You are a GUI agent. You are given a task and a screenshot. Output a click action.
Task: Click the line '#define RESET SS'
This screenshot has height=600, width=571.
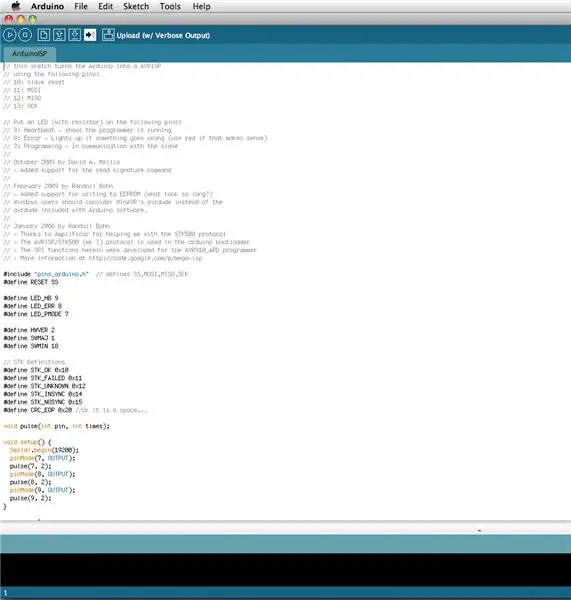click(31, 282)
